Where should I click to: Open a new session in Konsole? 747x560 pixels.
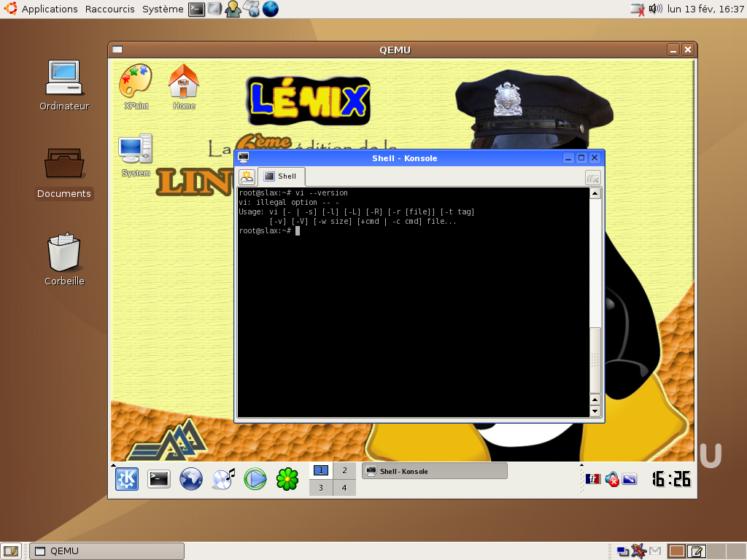(247, 176)
